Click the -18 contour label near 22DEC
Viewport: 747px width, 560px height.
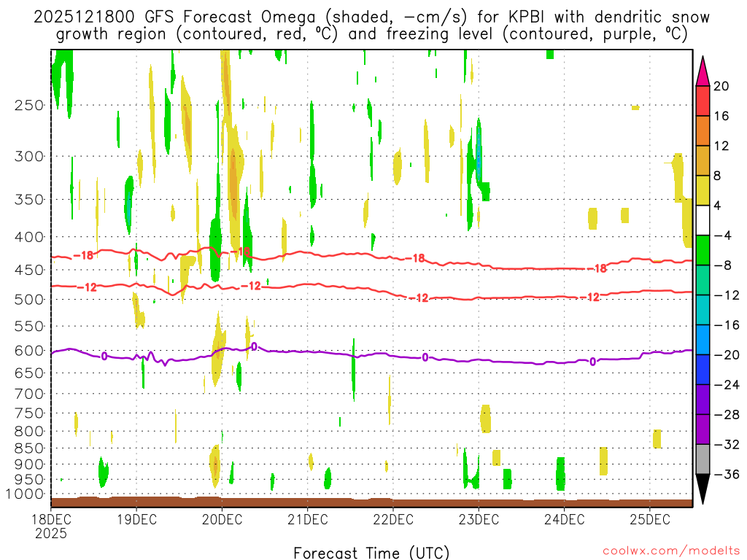coord(415,258)
